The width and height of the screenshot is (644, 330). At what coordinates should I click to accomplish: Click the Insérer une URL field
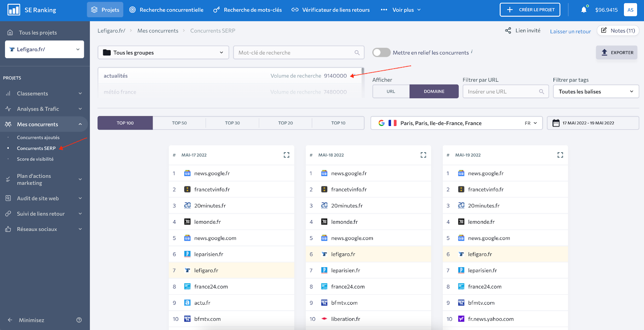501,91
